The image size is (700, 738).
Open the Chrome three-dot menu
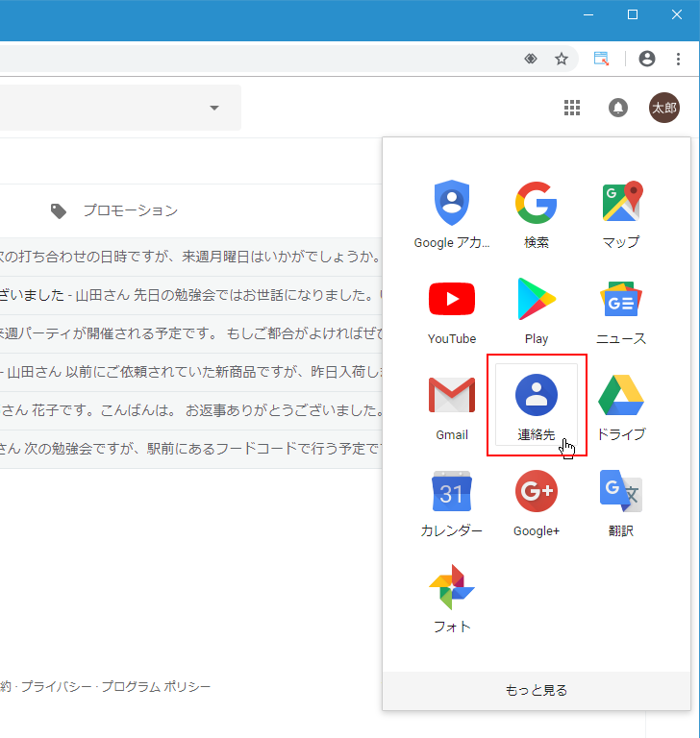[678, 59]
